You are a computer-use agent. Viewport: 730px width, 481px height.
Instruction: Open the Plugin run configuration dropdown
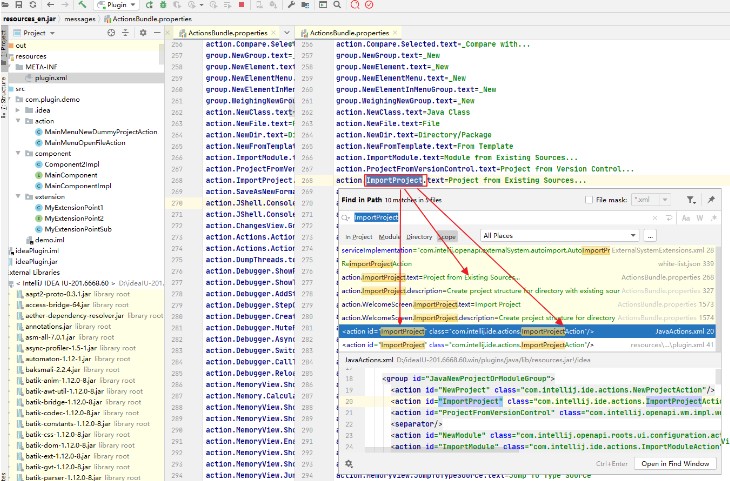116,5
